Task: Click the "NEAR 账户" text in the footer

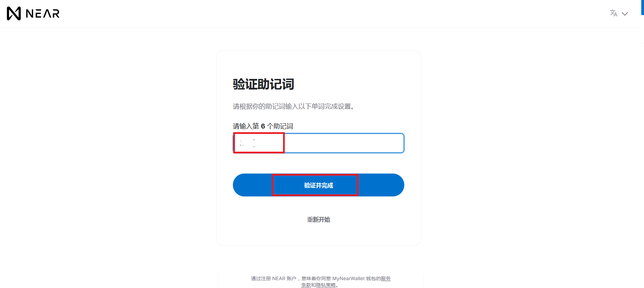Action: point(284,278)
